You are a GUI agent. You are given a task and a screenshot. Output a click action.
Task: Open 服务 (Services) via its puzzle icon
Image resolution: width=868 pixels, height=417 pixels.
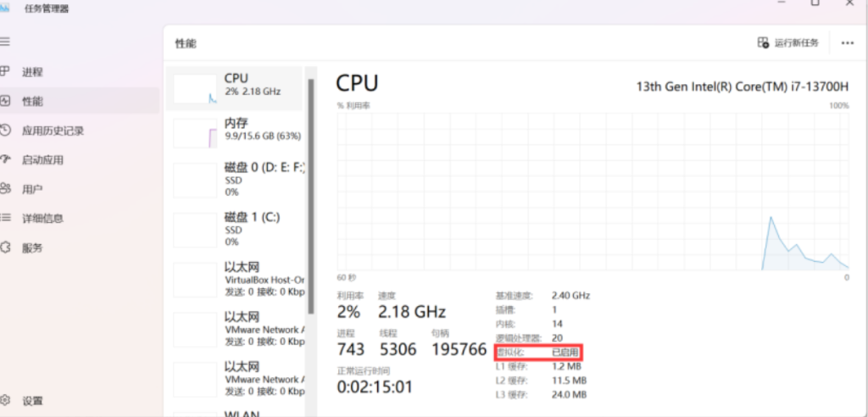(5, 247)
